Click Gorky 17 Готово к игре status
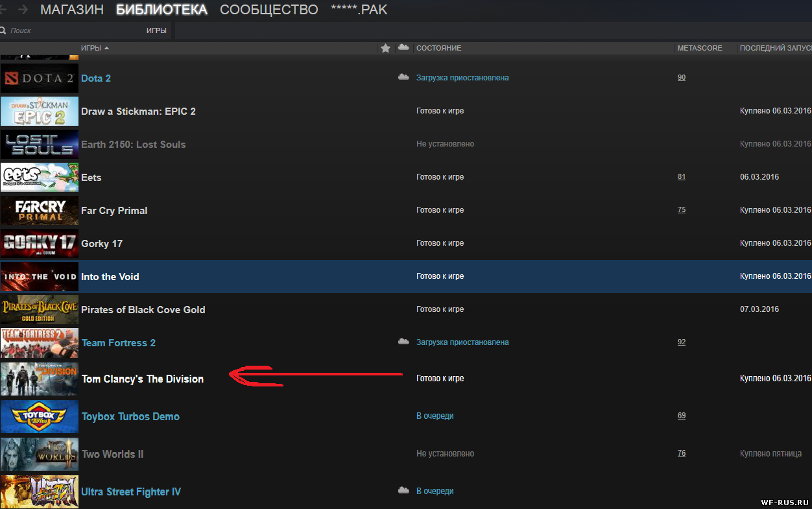This screenshot has width=812, height=509. pyautogui.click(x=440, y=243)
